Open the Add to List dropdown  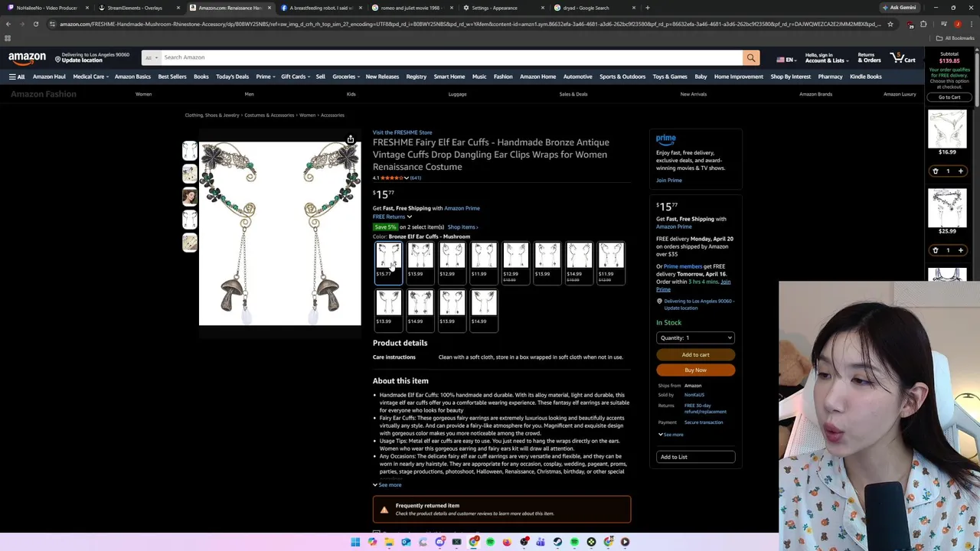click(x=696, y=457)
